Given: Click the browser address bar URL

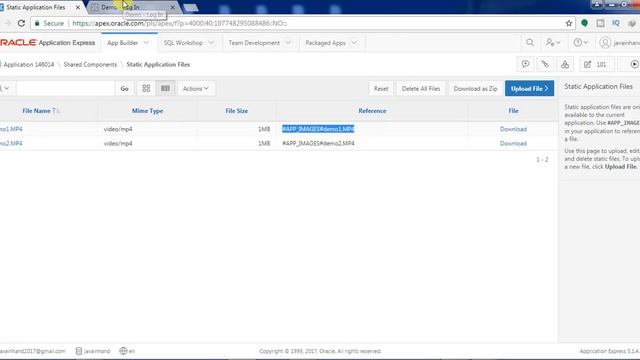Looking at the screenshot, I should [x=180, y=23].
